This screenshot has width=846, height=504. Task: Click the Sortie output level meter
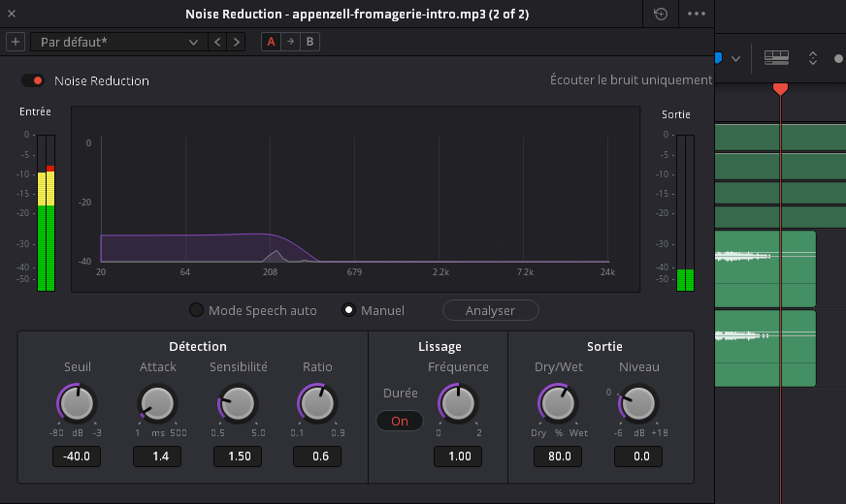[x=685, y=213]
